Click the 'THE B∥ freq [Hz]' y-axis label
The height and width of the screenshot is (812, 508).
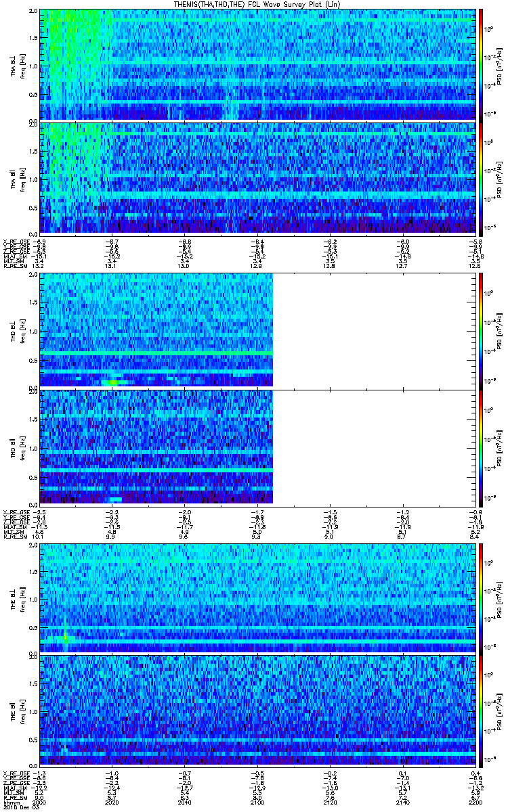(18, 710)
